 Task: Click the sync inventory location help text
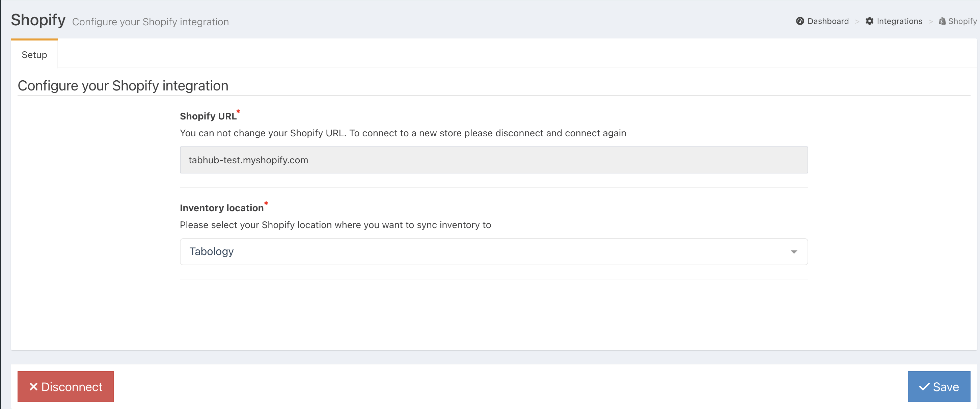coord(335,225)
